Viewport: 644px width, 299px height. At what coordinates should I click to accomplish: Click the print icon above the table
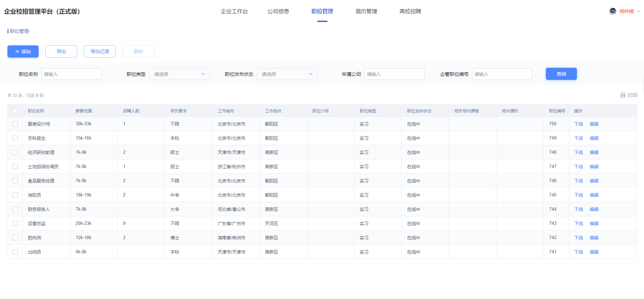[x=623, y=95]
